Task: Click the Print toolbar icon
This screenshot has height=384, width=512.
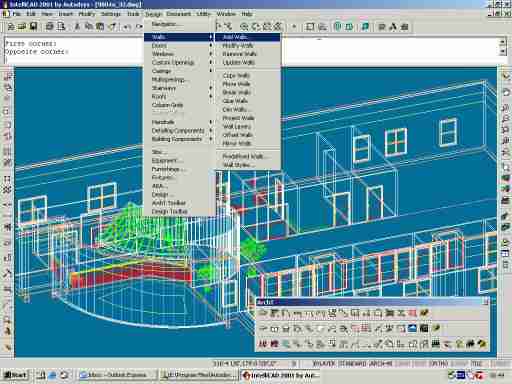Action: click(49, 27)
